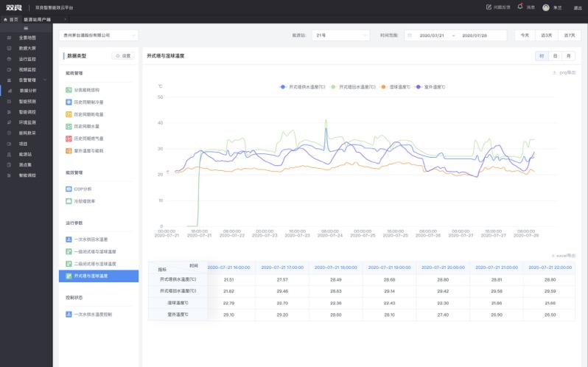Click the notification bell icon
588x367 pixels.
pos(520,7)
